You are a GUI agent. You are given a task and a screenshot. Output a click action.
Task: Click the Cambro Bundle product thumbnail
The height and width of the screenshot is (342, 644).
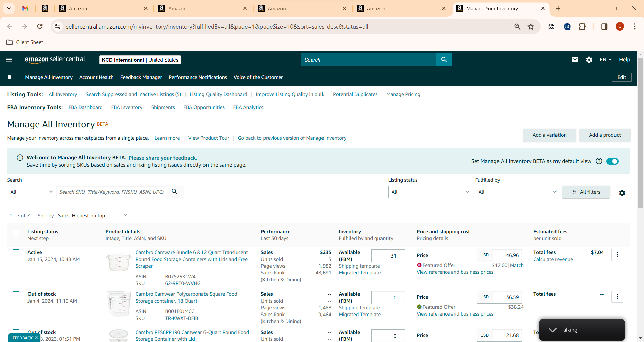[119, 262]
